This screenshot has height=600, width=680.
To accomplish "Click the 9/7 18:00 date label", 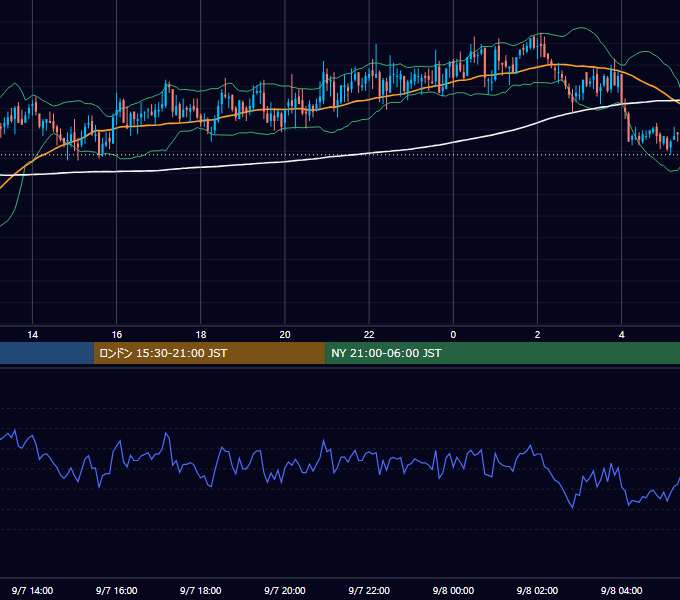I will 201,590.
